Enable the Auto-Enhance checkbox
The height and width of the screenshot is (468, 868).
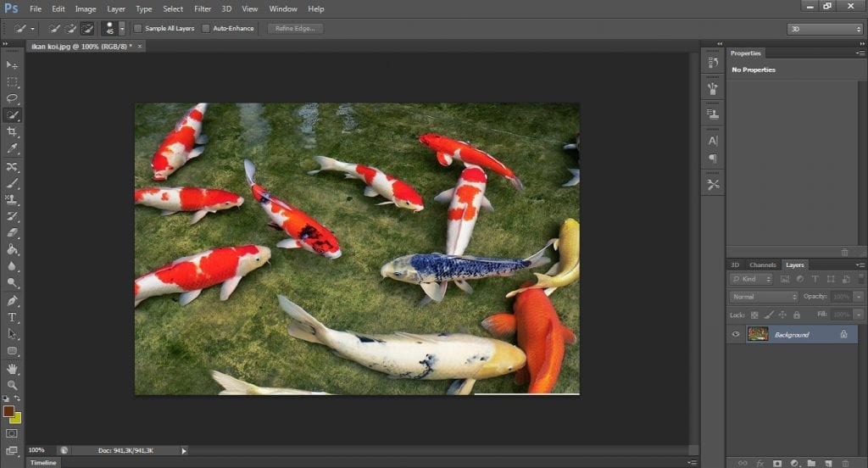pos(206,29)
